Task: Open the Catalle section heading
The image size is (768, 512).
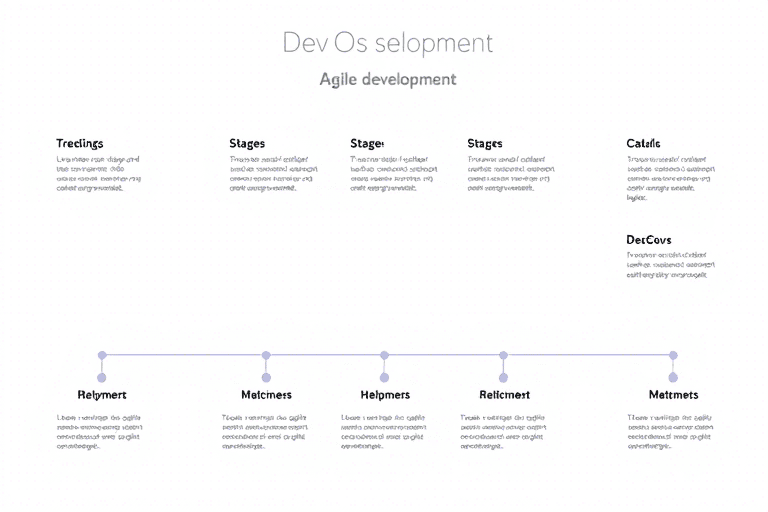Action: coord(643,144)
